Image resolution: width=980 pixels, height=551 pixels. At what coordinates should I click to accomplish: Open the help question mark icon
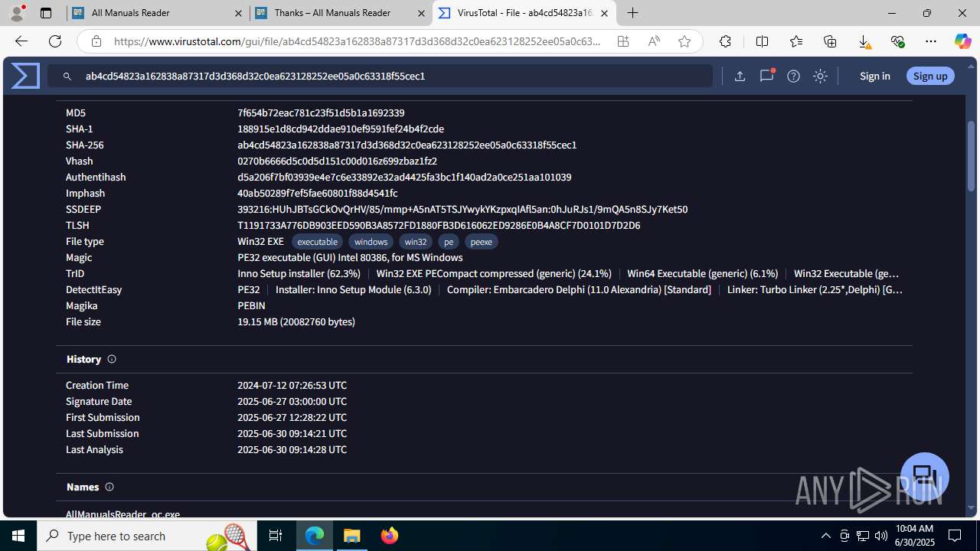793,76
